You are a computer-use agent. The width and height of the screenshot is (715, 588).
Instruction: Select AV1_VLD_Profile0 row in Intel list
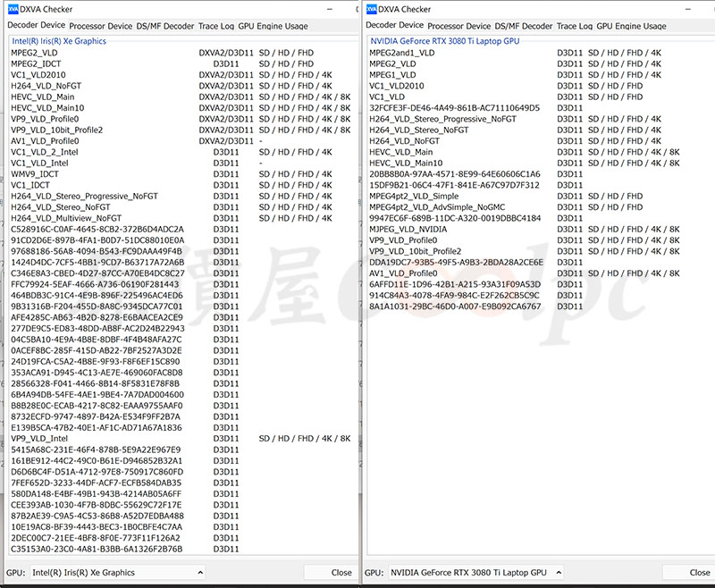(181, 141)
